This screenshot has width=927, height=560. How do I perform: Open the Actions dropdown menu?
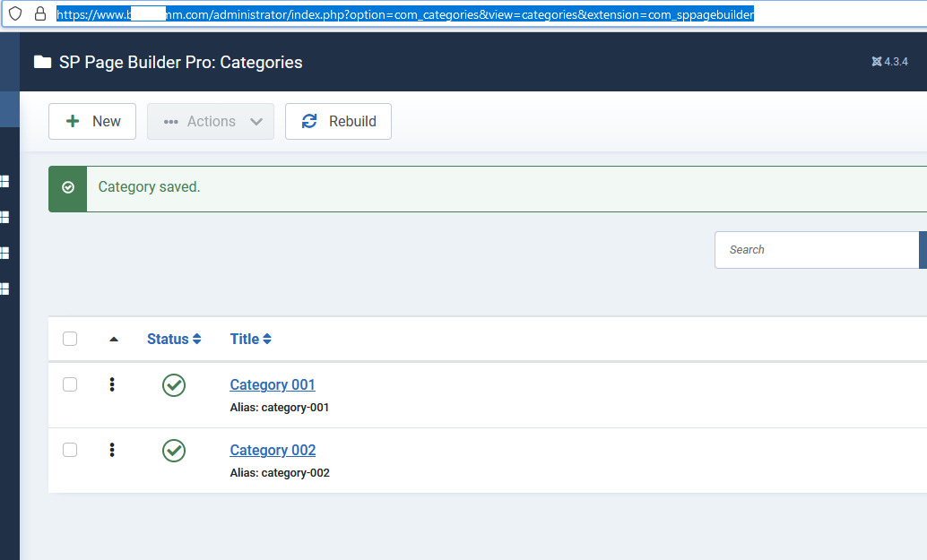[211, 122]
